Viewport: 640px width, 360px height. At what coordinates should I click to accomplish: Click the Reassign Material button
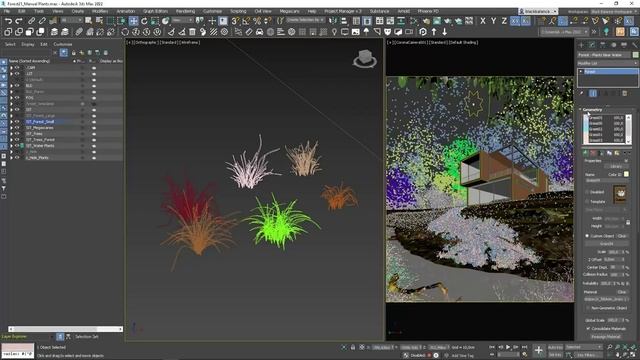tap(606, 337)
